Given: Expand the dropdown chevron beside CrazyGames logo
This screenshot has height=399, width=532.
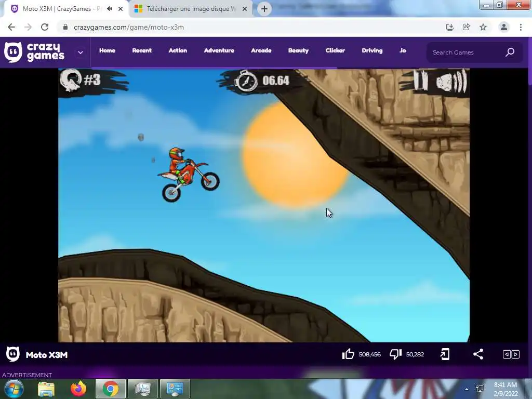Looking at the screenshot, I should (81, 52).
